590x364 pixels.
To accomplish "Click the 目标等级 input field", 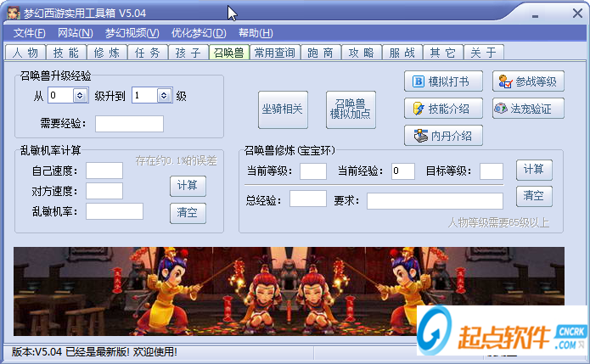I will pos(492,171).
